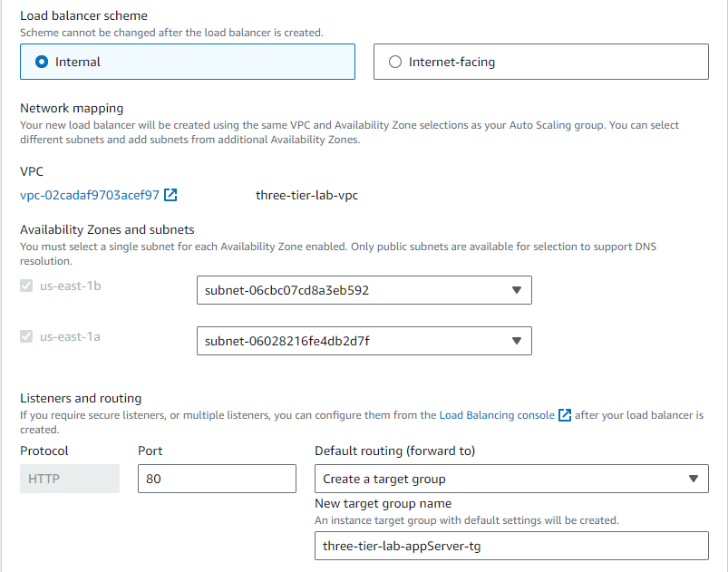
Task: Click the caret arrow in us-east-1a subnet dropdown
Action: click(x=516, y=341)
